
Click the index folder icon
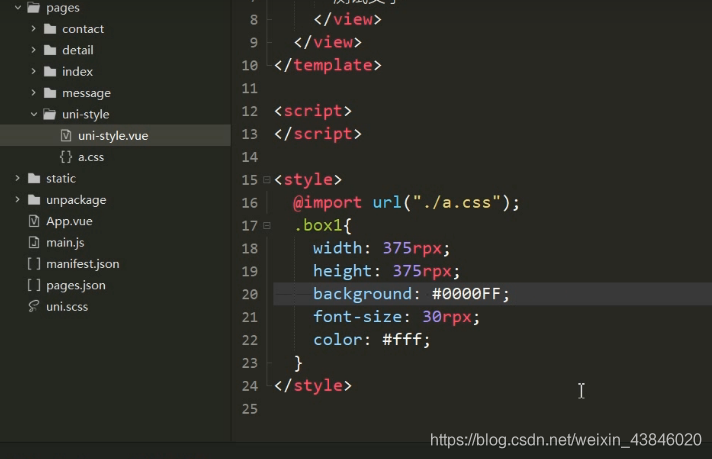coord(50,71)
